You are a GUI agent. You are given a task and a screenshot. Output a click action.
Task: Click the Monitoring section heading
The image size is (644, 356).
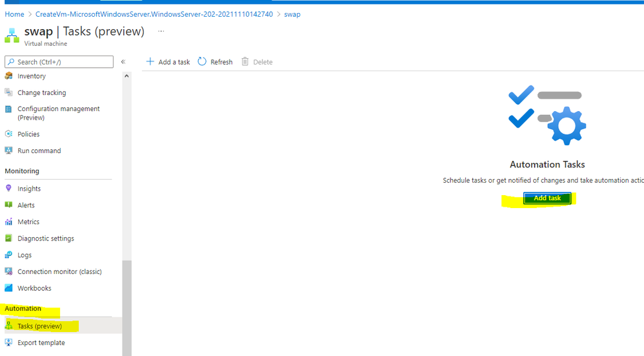coord(22,171)
